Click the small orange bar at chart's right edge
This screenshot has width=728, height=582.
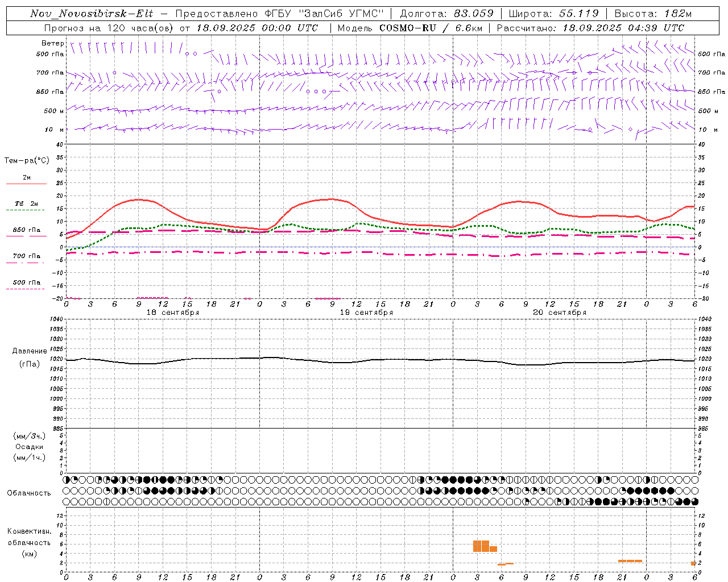(693, 563)
